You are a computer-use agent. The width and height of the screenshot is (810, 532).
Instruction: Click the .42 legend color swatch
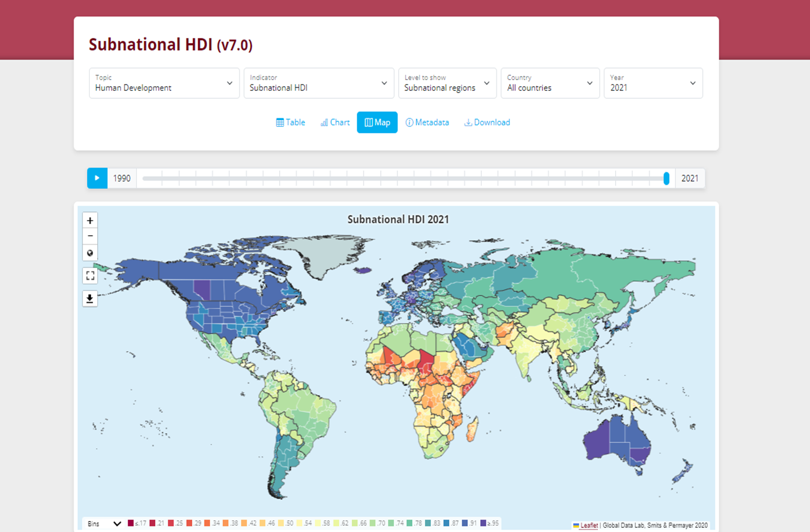click(244, 523)
